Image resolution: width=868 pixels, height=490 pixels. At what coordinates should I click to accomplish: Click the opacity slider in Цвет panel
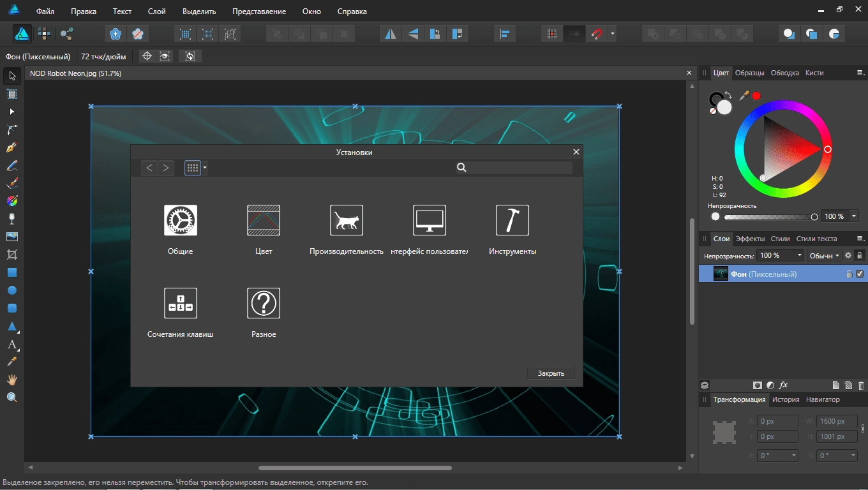point(769,217)
